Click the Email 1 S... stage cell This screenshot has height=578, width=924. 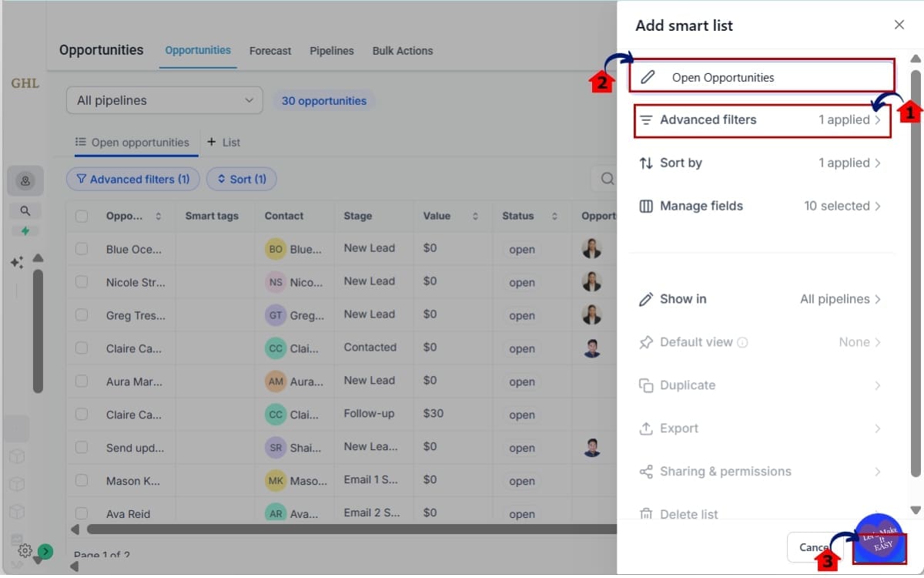pos(371,480)
